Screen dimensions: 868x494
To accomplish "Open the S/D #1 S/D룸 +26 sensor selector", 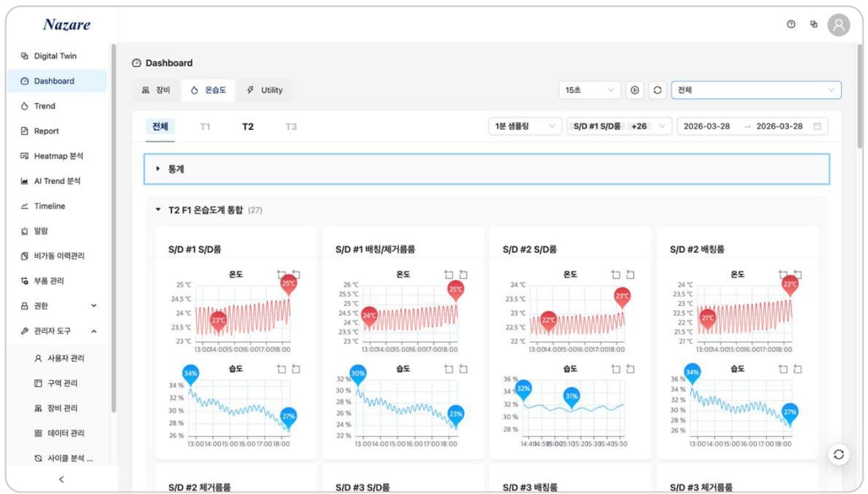I will 620,126.
